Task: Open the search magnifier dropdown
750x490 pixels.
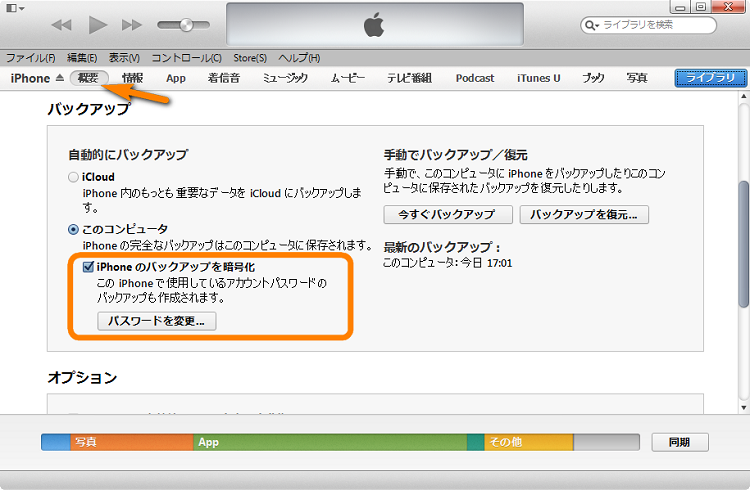Action: tap(592, 25)
